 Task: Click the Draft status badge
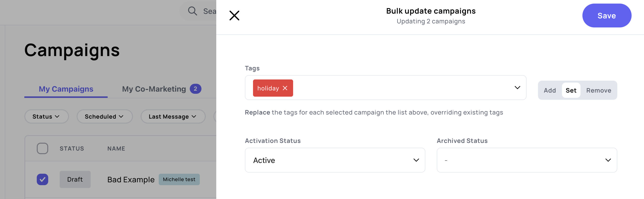point(75,179)
